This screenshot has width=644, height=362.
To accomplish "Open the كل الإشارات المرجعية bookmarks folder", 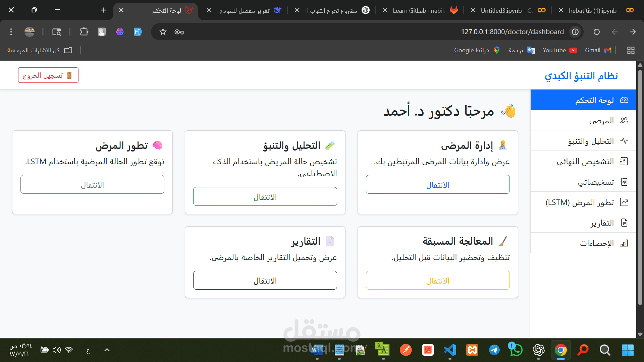I will [40, 50].
